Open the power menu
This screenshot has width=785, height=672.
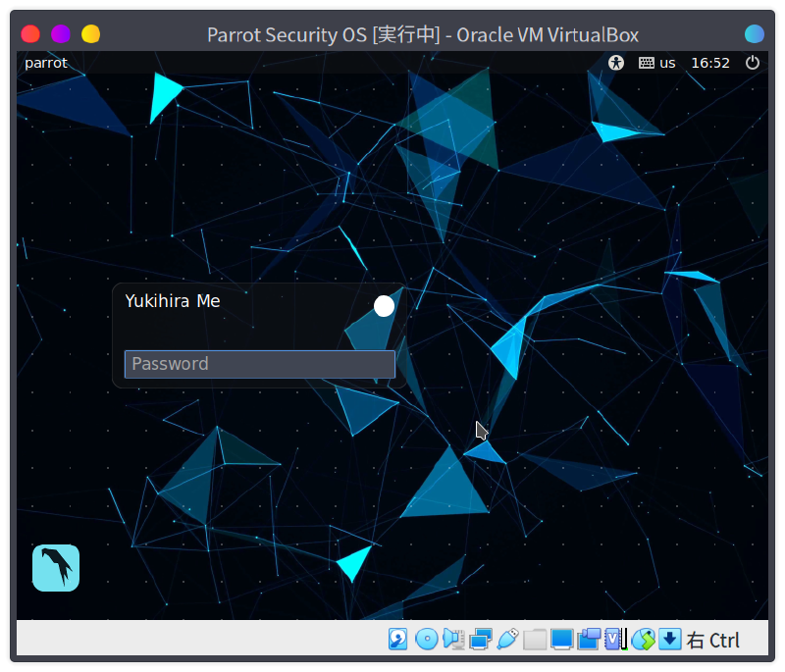[x=753, y=63]
